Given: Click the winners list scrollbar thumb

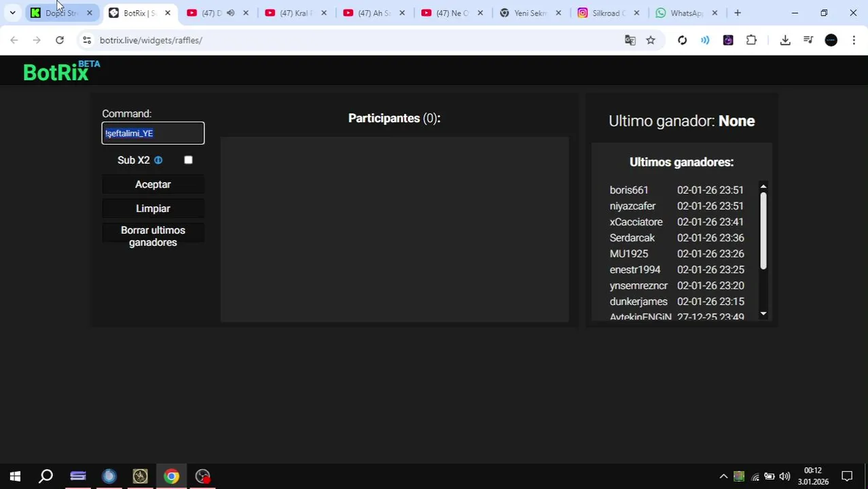Looking at the screenshot, I should 763,231.
